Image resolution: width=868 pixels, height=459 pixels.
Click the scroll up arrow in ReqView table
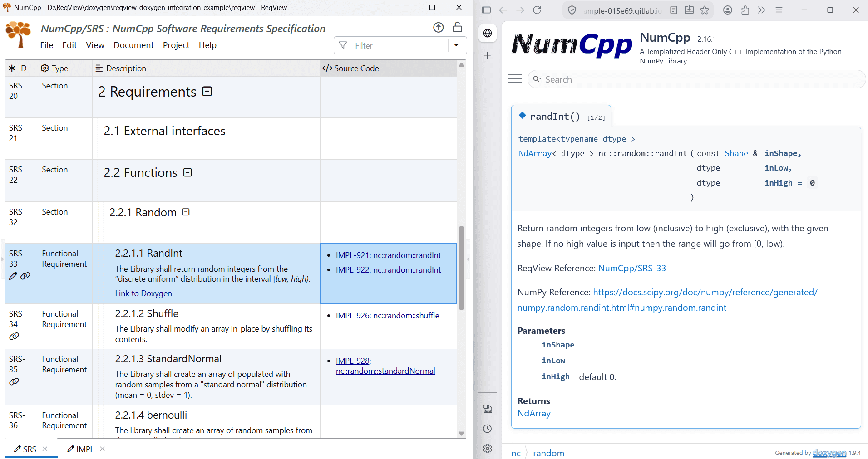coord(461,65)
